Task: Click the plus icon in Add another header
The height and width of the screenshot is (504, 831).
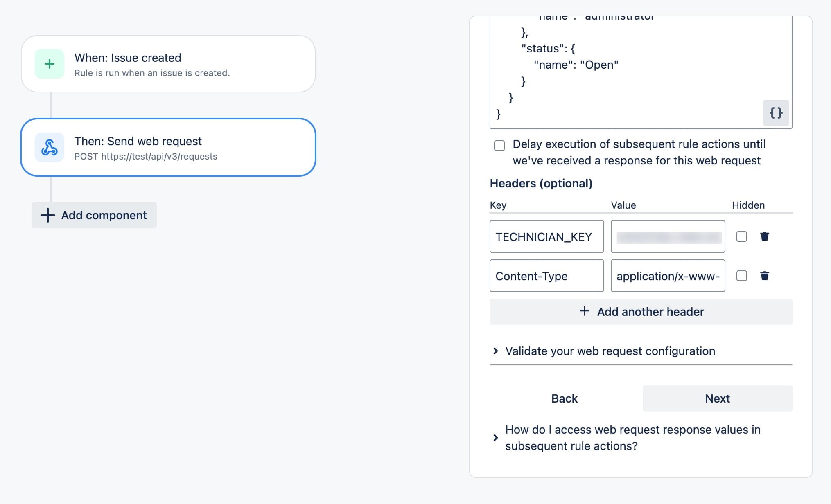Action: coord(585,311)
